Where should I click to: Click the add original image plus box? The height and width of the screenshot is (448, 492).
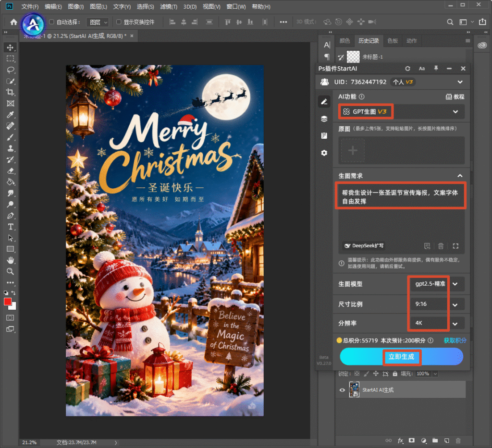(353, 150)
